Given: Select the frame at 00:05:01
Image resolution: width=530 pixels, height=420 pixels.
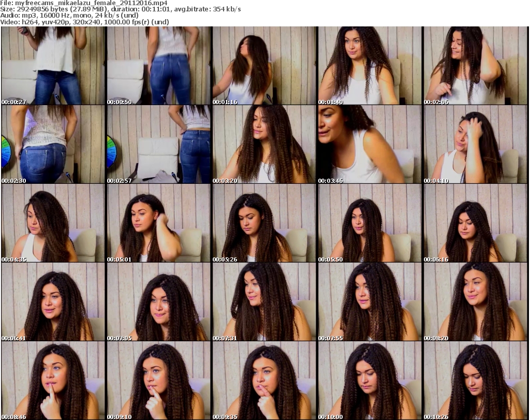Looking at the screenshot, I should pos(158,223).
